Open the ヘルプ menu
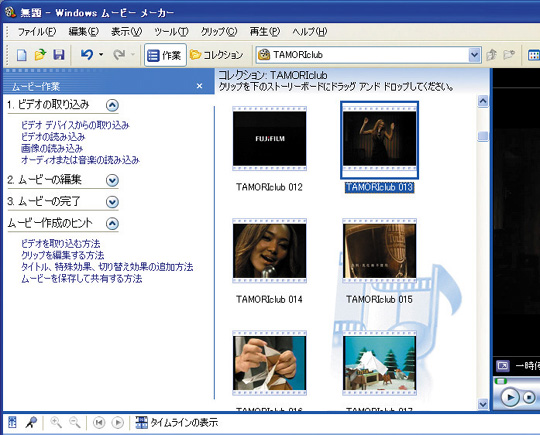 (310, 32)
